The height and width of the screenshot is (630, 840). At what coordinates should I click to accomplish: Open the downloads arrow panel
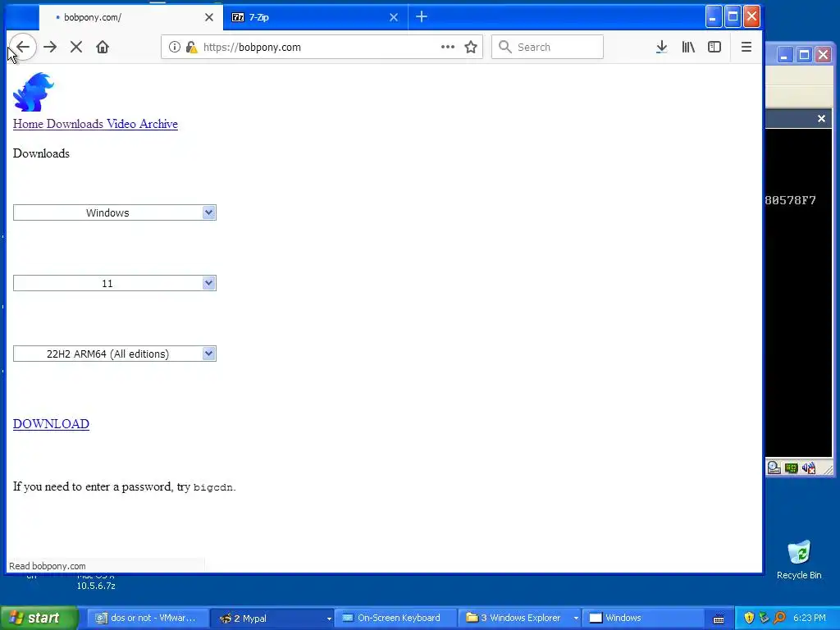click(x=662, y=47)
